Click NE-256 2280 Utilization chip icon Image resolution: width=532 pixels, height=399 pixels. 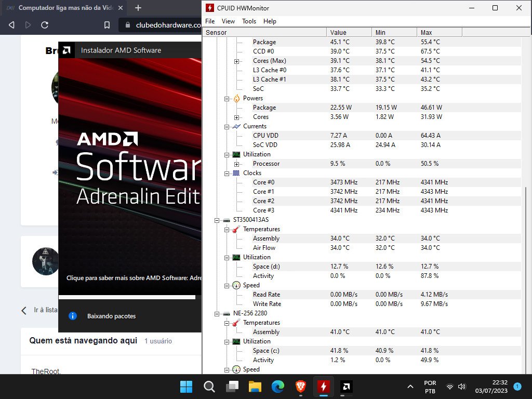[236, 341]
